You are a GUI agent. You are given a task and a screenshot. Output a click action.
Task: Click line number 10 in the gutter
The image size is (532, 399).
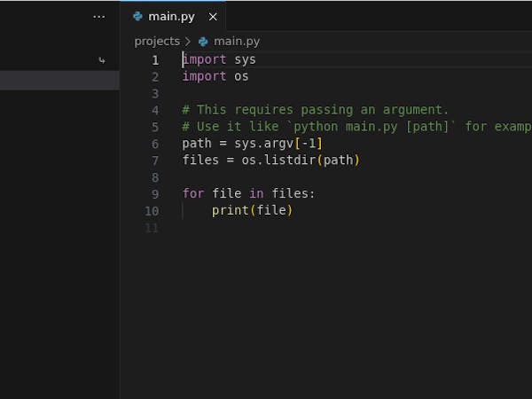[152, 211]
